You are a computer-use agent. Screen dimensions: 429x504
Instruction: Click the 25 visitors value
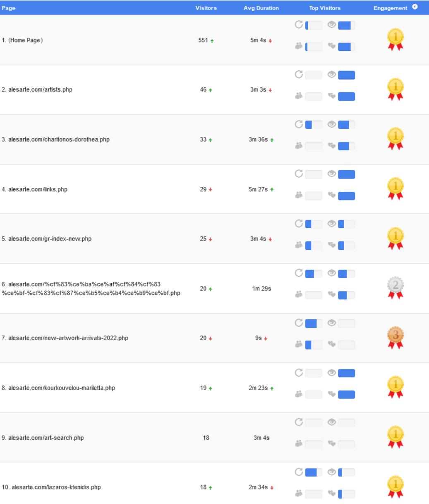[203, 239]
